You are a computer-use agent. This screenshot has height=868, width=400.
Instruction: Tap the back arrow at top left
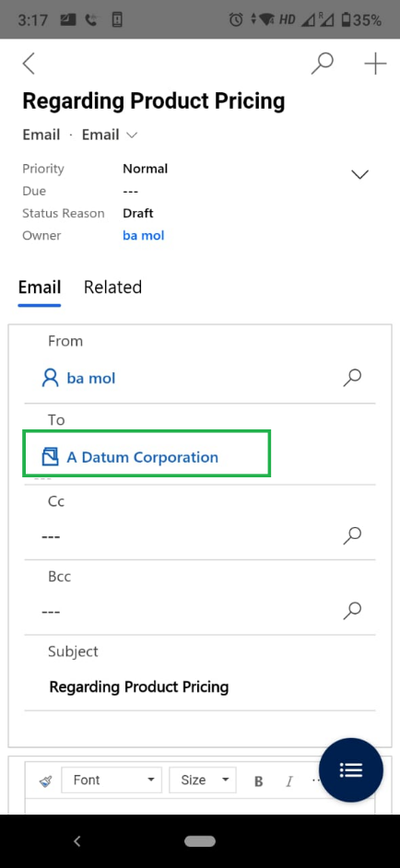click(29, 64)
